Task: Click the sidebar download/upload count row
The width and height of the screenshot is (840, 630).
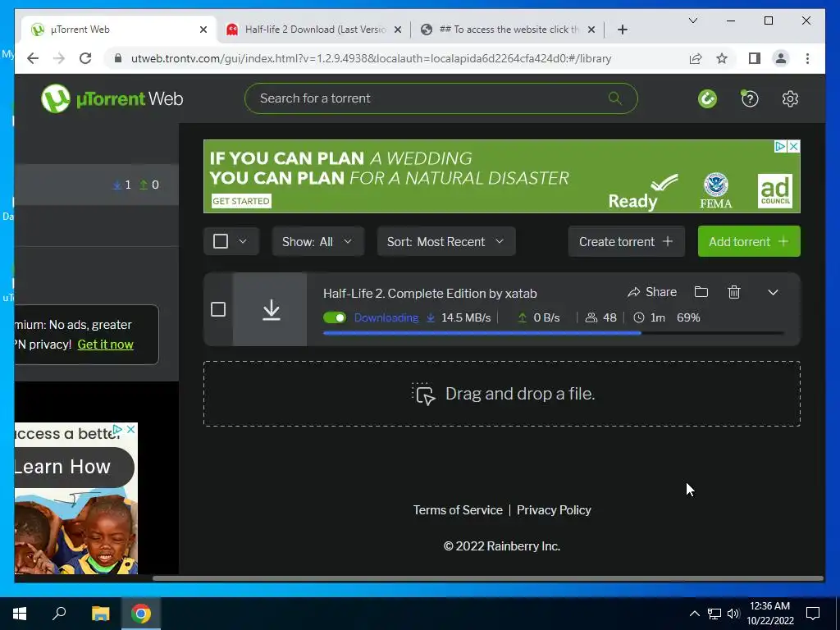Action: pyautogui.click(x=97, y=185)
